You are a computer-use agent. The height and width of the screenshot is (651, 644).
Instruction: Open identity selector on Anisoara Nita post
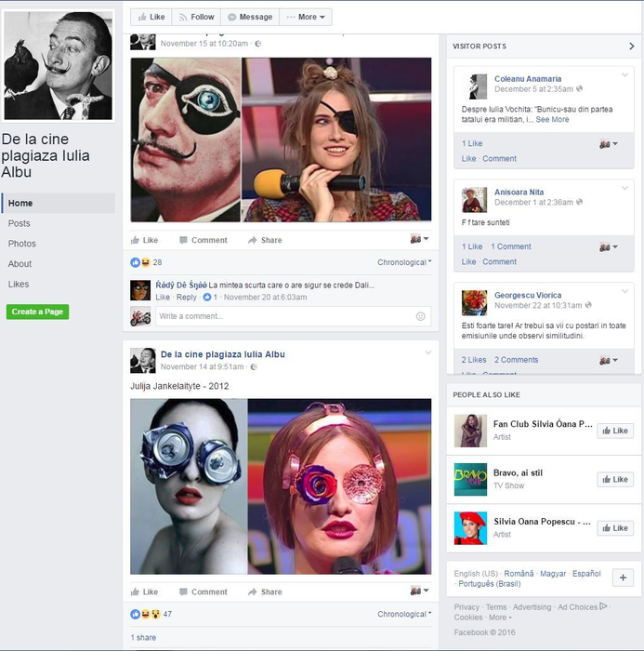[609, 247]
